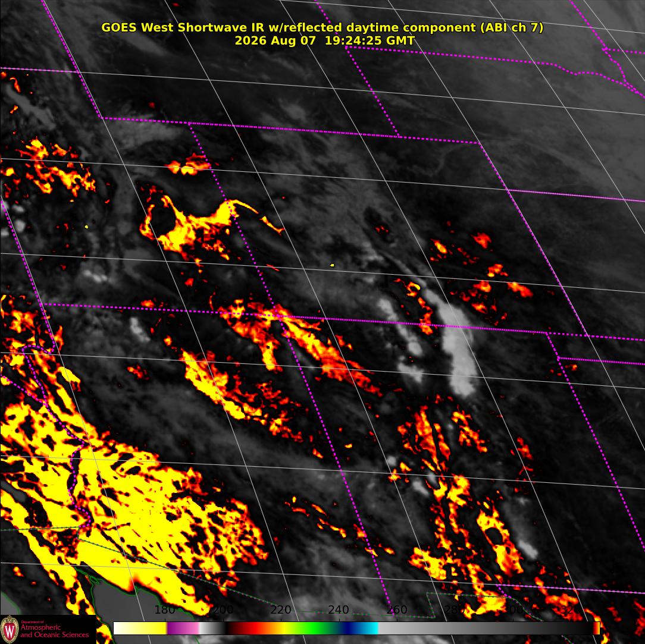
Task: Click the University of Wisconsin crest logo
Action: coord(9,629)
